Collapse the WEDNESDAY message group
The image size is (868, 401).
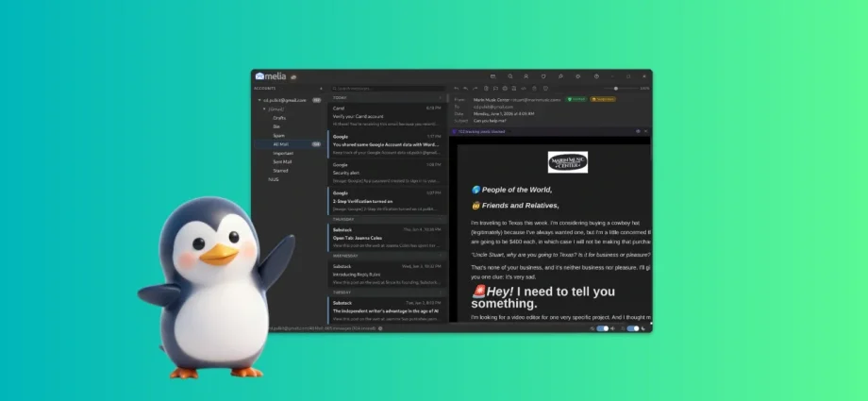441,256
